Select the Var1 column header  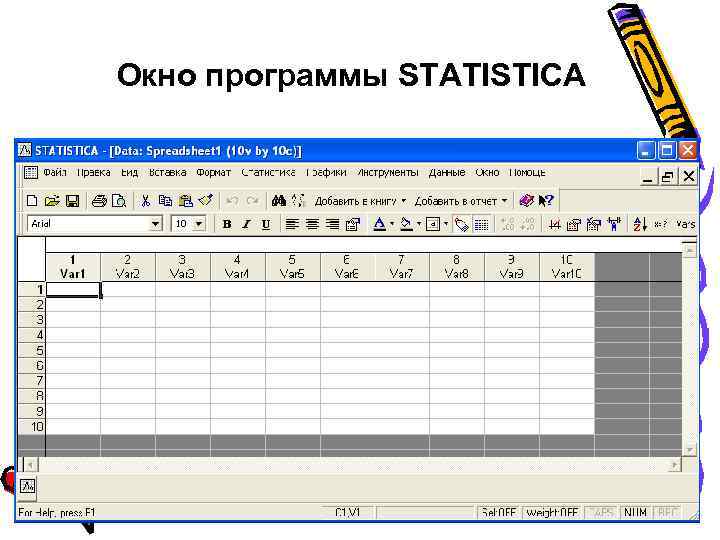tap(73, 267)
